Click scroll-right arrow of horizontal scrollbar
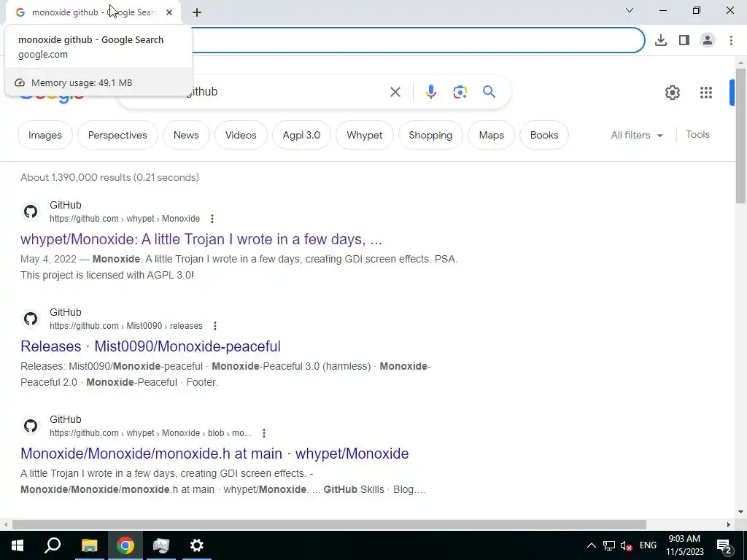The image size is (747, 560). click(x=729, y=524)
